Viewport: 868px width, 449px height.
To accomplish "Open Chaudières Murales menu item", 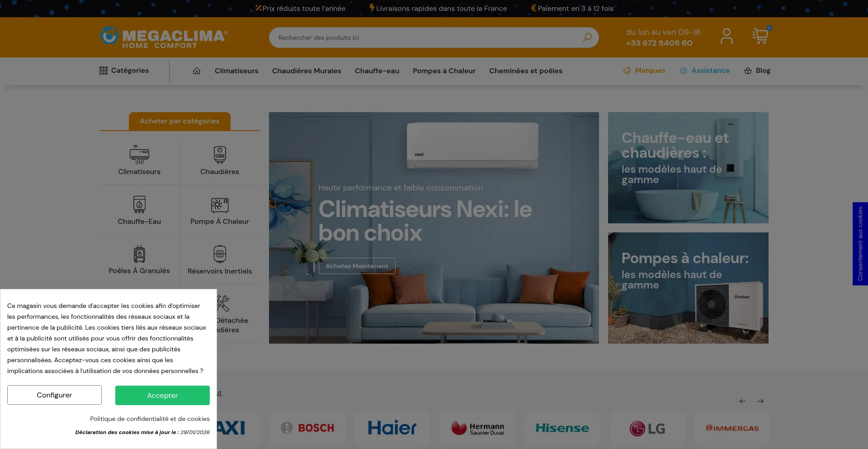I will [307, 71].
